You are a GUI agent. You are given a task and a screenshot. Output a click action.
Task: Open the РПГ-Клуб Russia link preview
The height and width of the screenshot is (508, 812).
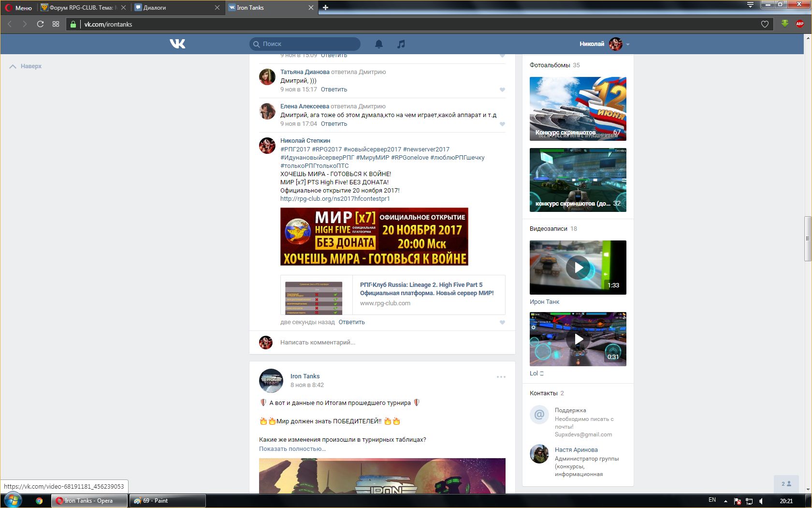392,295
